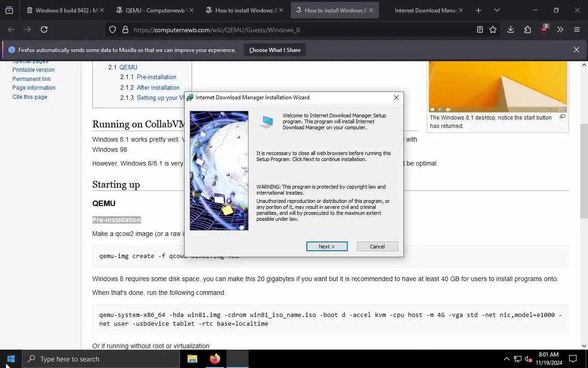The image size is (588, 368).
Task: Reload the current page
Action: pos(44,29)
